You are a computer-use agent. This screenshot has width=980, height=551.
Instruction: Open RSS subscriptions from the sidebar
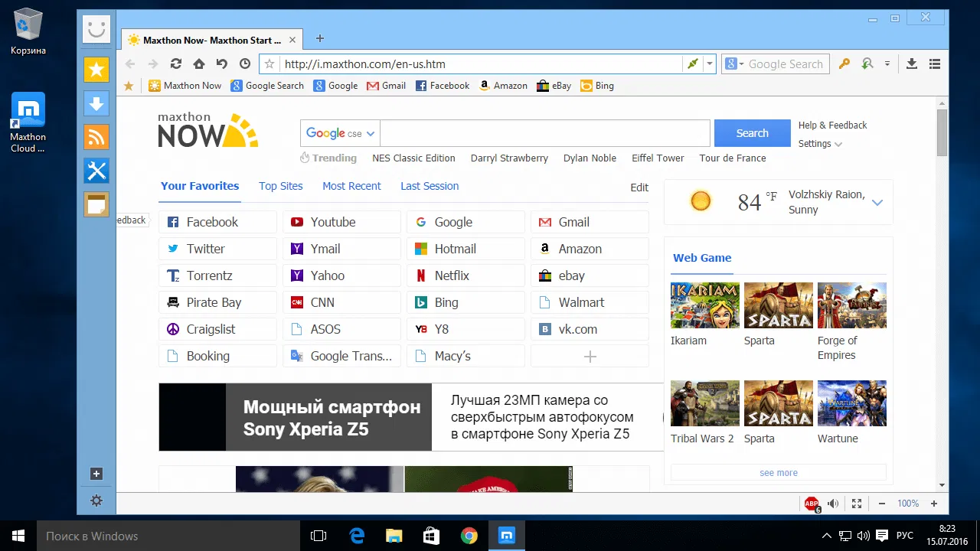coord(96,137)
